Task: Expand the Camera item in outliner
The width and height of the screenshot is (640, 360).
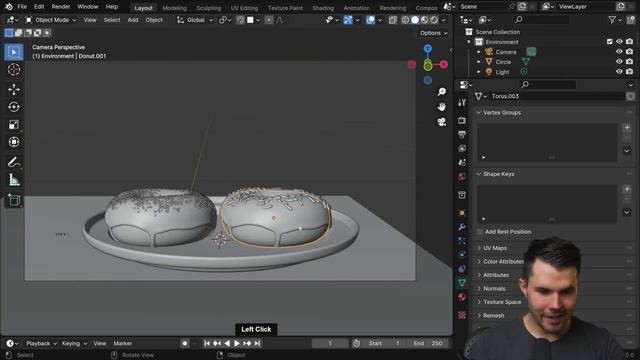Action: coord(478,52)
